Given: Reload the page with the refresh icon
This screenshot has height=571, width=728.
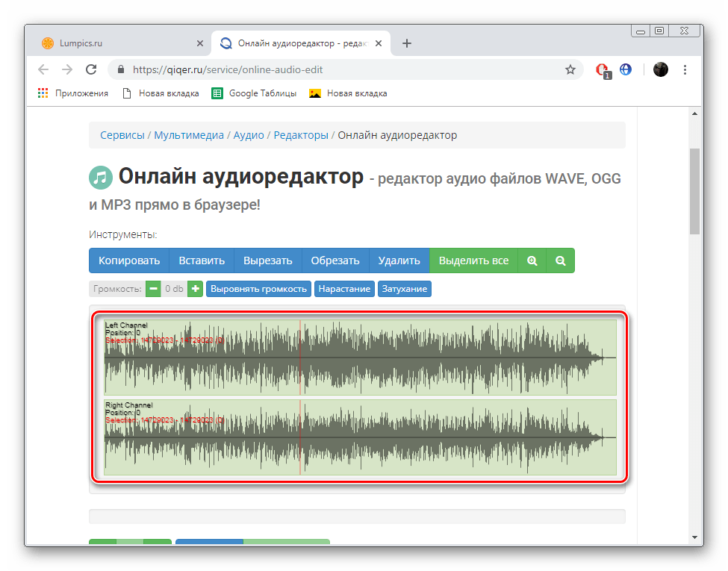Looking at the screenshot, I should point(91,69).
